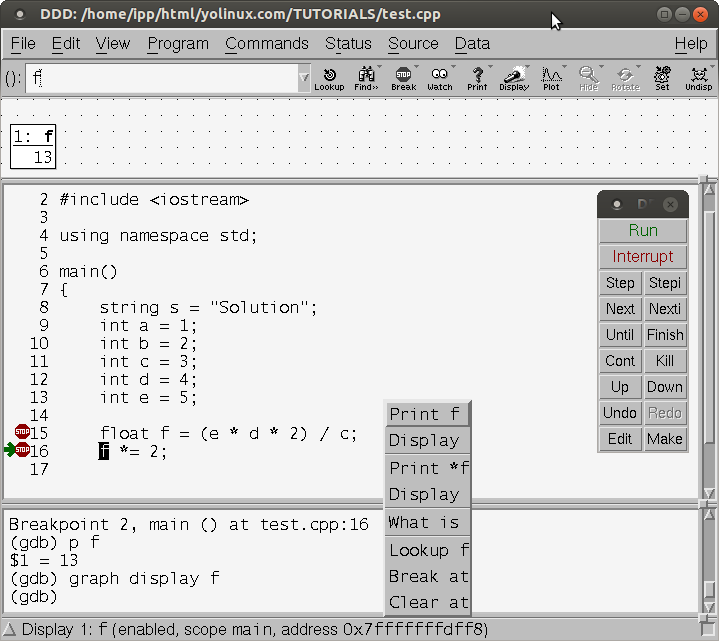Open the Data menu
The height and width of the screenshot is (641, 719).
472,44
